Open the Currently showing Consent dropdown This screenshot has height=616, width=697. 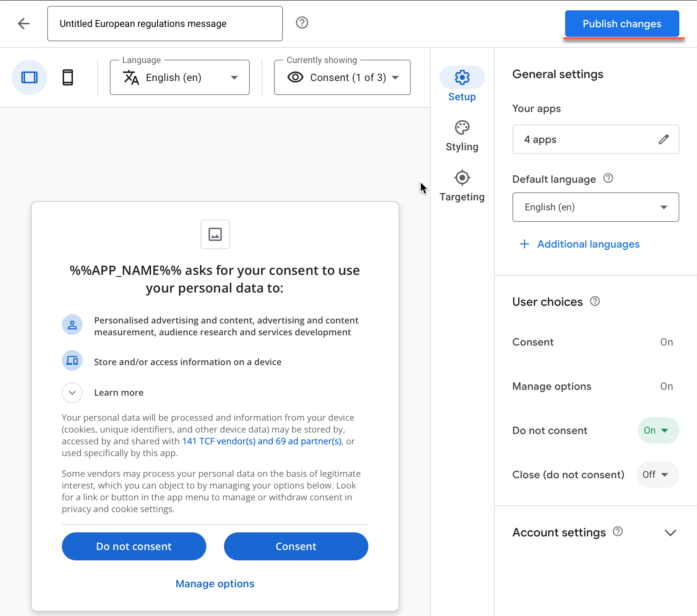click(x=342, y=77)
